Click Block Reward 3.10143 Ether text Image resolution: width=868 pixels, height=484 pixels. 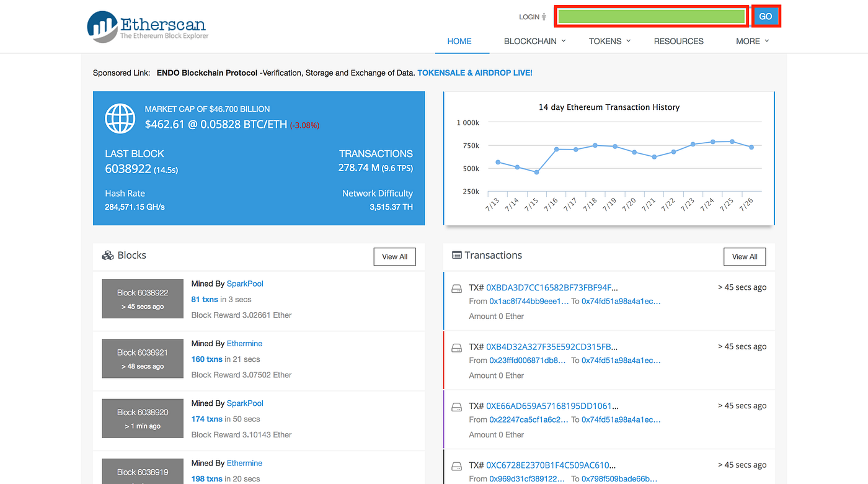pos(241,434)
